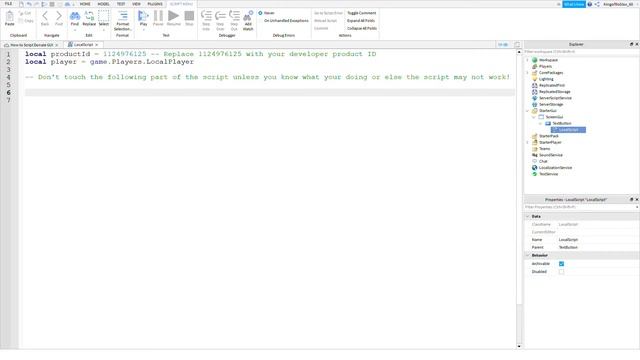This screenshot has height=360, width=640.
Task: Open the Play button dropdown arrow
Action: pos(143,30)
